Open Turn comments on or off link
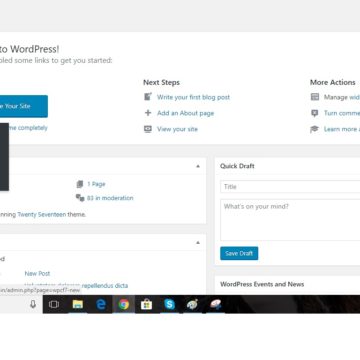 (342, 113)
